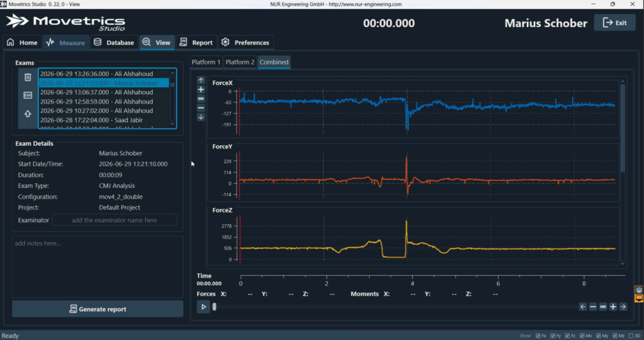Shift timeline left with the left-arrow button
Image resolution: width=644 pixels, height=340 pixels.
coord(583,307)
